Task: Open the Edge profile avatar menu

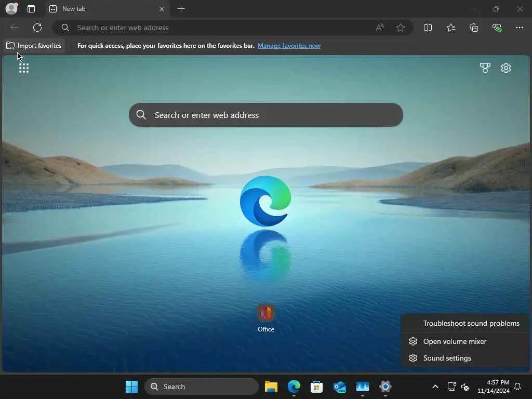Action: point(11,8)
